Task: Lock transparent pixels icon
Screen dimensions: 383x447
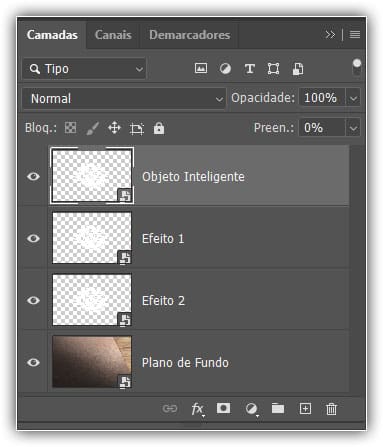Action: [x=70, y=128]
